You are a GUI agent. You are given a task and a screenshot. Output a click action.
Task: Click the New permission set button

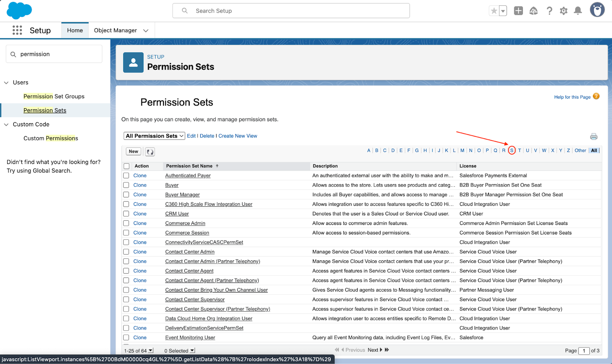133,151
